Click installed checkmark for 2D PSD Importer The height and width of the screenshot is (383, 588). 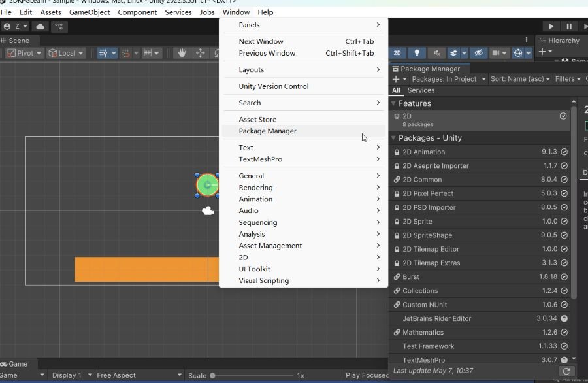tap(564, 207)
